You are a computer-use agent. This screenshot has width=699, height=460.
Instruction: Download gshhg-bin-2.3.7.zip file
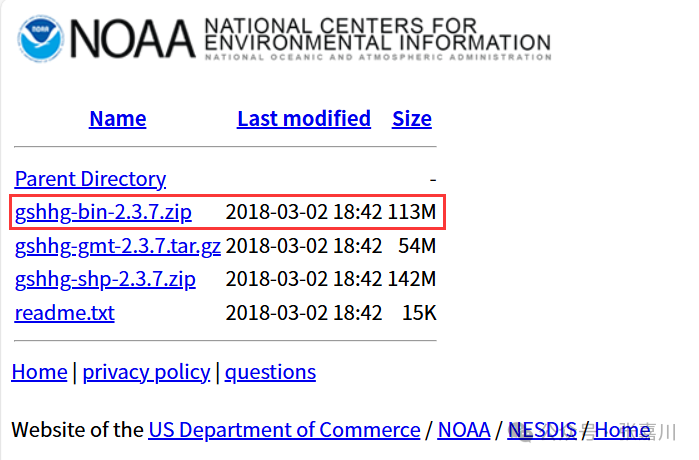pyautogui.click(x=103, y=212)
